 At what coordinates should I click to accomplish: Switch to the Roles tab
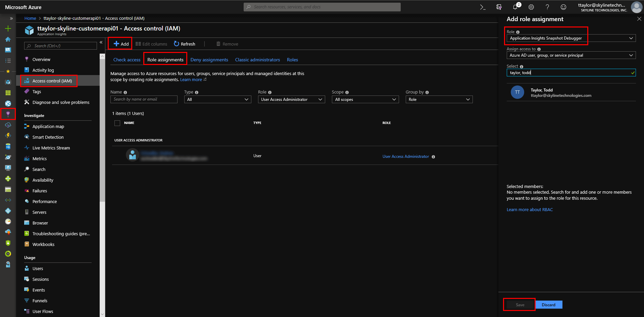click(292, 60)
